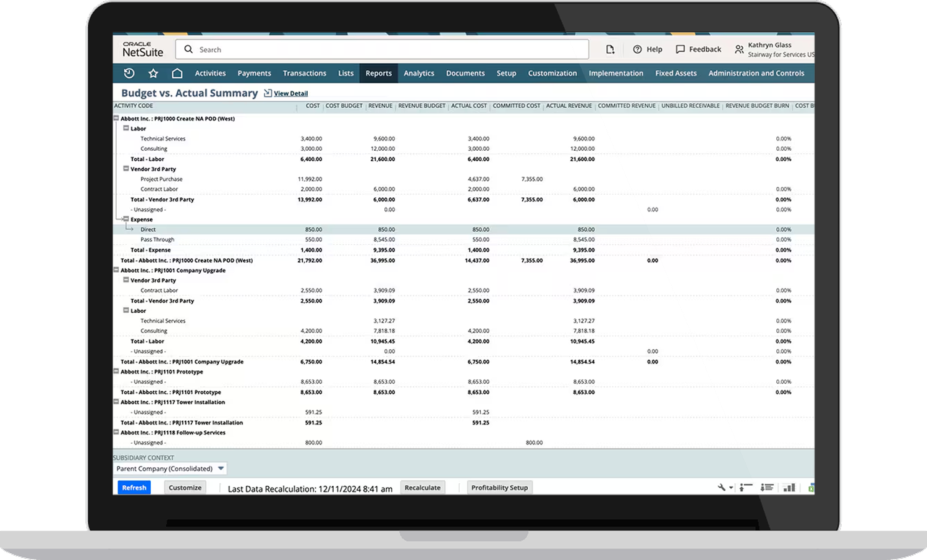927x560 pixels.
Task: Open the Transactions menu
Action: click(304, 73)
